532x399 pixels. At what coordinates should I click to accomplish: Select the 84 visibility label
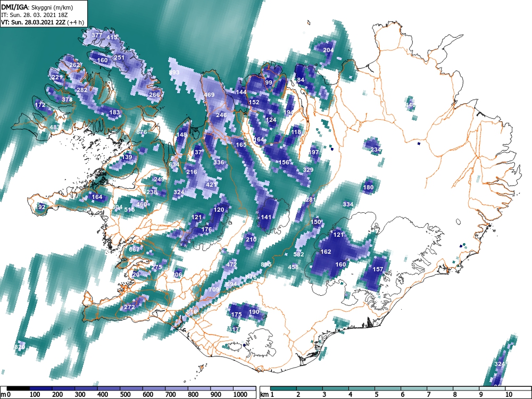point(301,80)
